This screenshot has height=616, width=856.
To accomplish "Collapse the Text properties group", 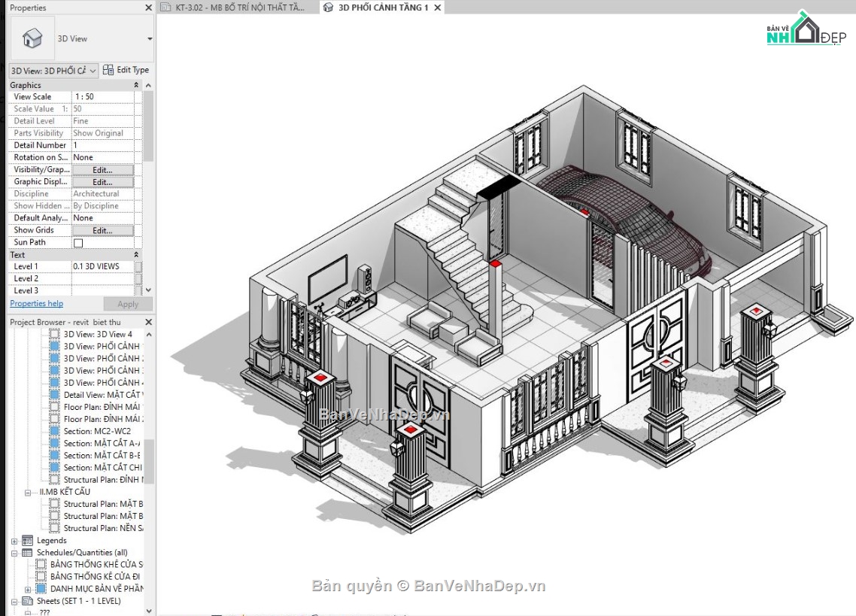I will pyautogui.click(x=136, y=254).
